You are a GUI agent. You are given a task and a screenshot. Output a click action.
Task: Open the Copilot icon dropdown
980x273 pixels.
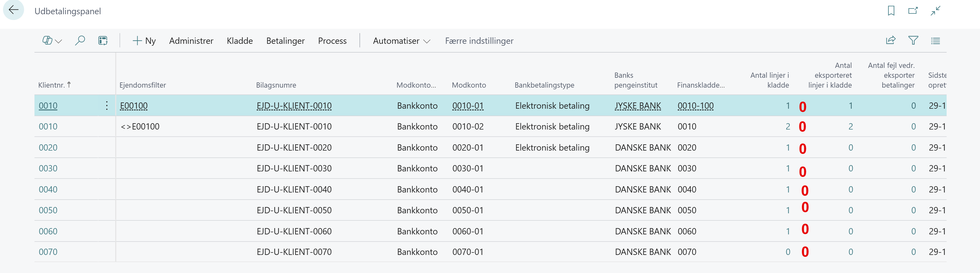tap(52, 40)
